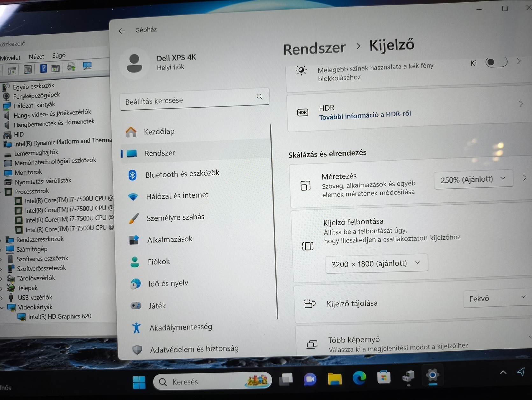
Task: Expand the Méretezés advanced chevron
Action: (524, 178)
